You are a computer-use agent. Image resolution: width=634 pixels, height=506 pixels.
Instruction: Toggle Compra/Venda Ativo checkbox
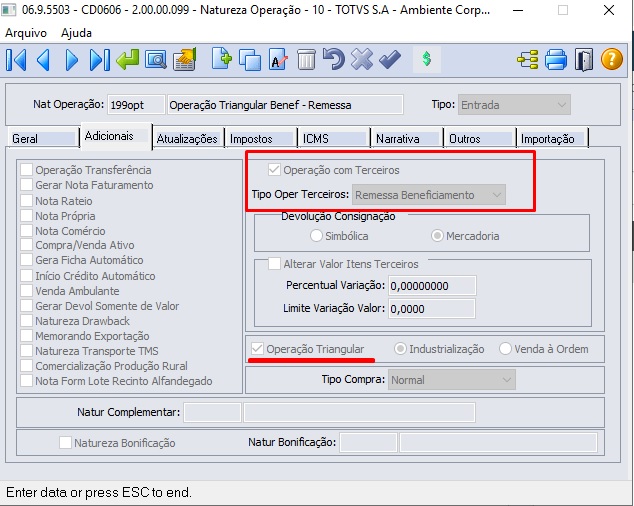click(x=27, y=245)
